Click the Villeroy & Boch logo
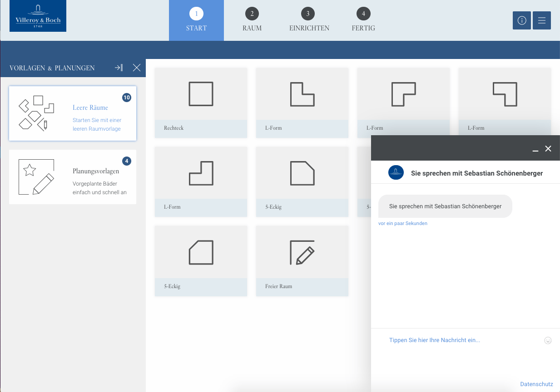This screenshot has height=392, width=560. [38, 16]
